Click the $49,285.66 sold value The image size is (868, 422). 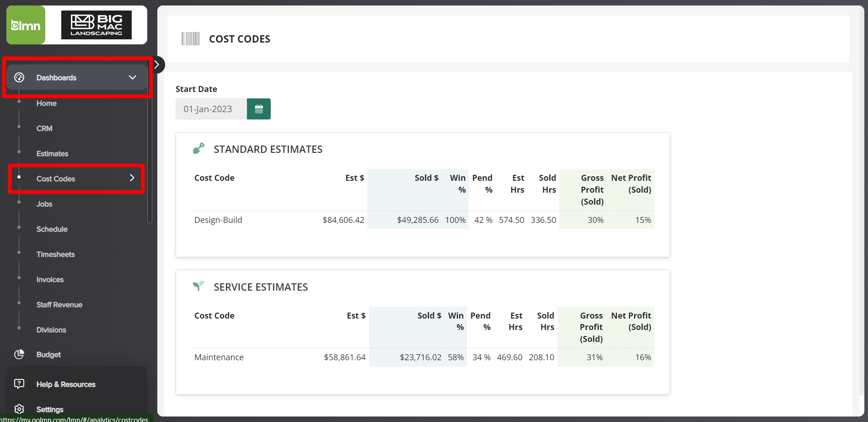pos(418,220)
